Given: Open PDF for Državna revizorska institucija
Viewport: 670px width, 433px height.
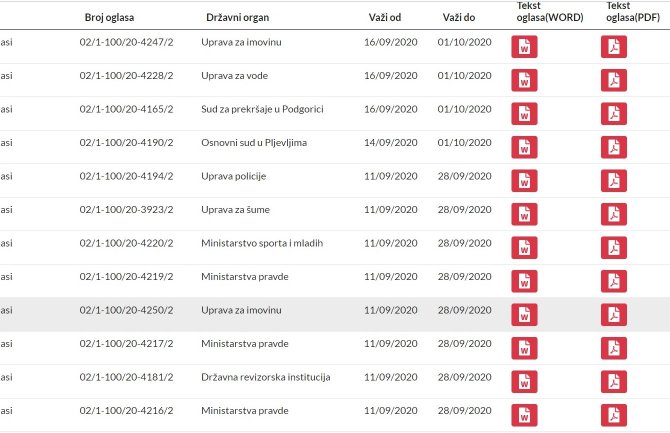Looking at the screenshot, I should [x=613, y=381].
